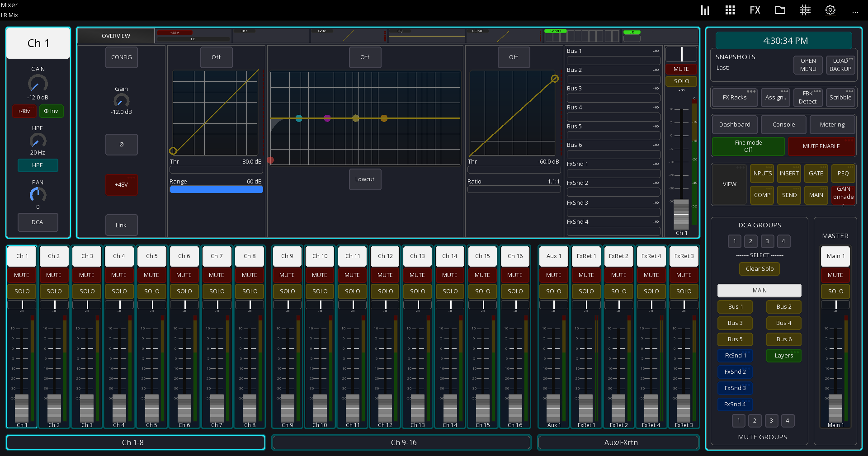868x456 pixels.
Task: Solo the Aux 1 channel
Action: [x=553, y=291]
